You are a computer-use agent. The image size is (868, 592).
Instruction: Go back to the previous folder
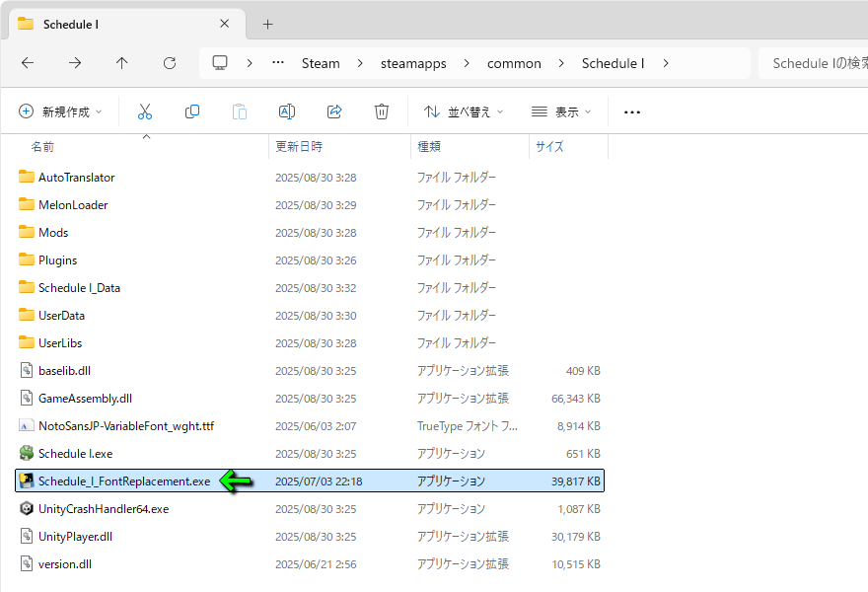(x=28, y=63)
